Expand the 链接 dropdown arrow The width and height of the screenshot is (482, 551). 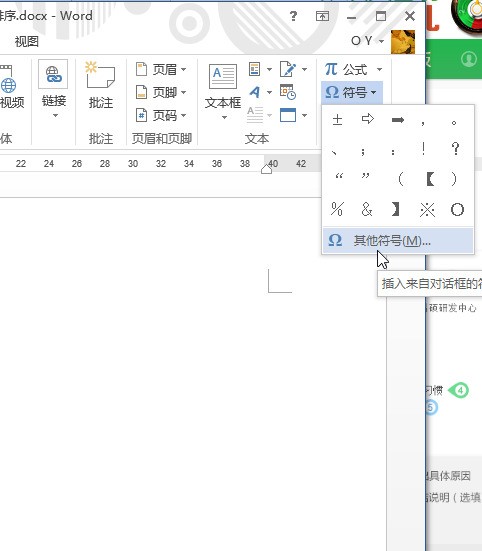tap(55, 116)
